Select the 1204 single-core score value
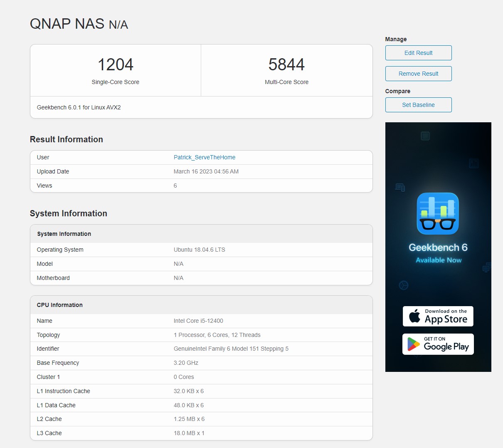Viewport: 503px width, 448px height. point(116,64)
